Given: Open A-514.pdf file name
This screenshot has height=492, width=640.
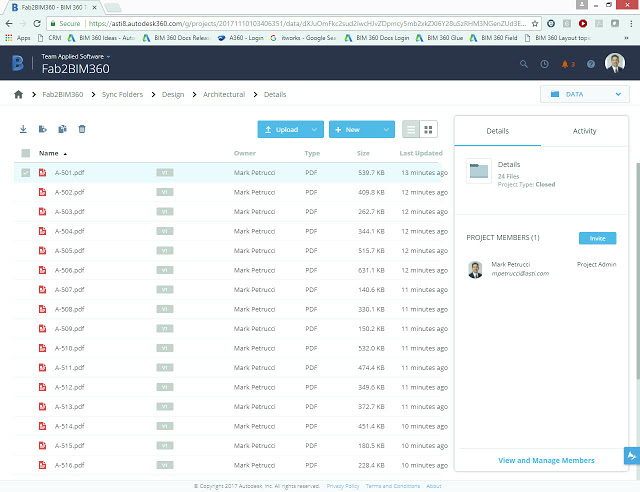Looking at the screenshot, I should (x=69, y=426).
